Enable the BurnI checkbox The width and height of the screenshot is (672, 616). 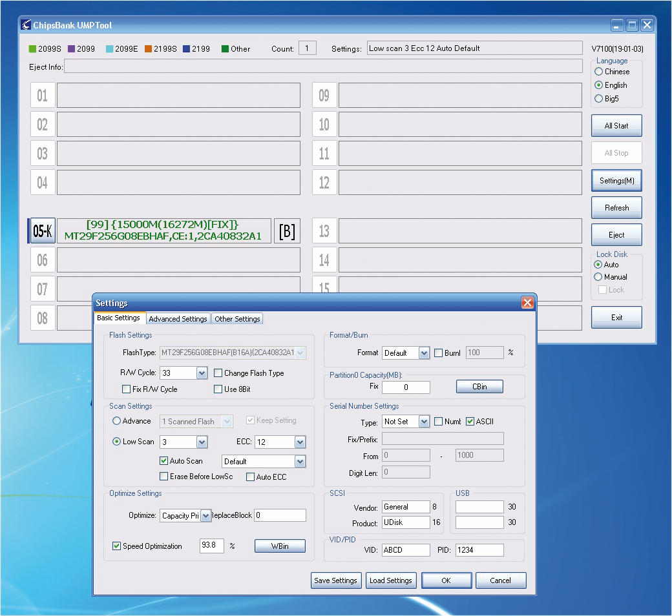(439, 353)
